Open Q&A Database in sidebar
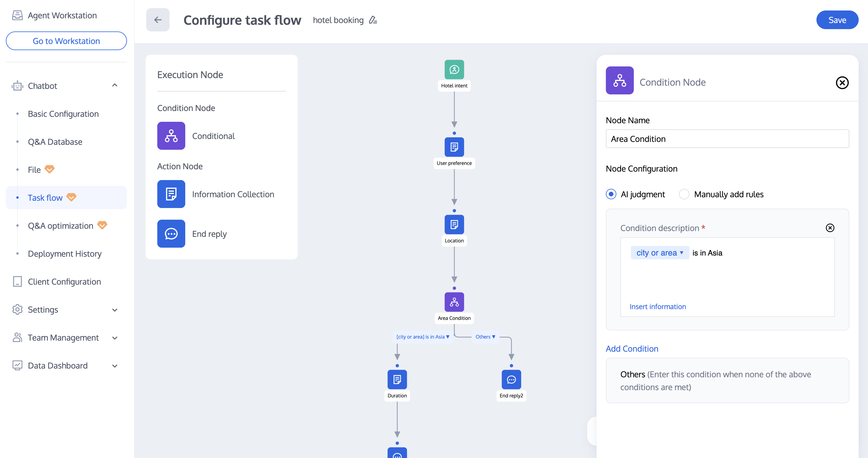The width and height of the screenshot is (868, 458). coord(55,142)
